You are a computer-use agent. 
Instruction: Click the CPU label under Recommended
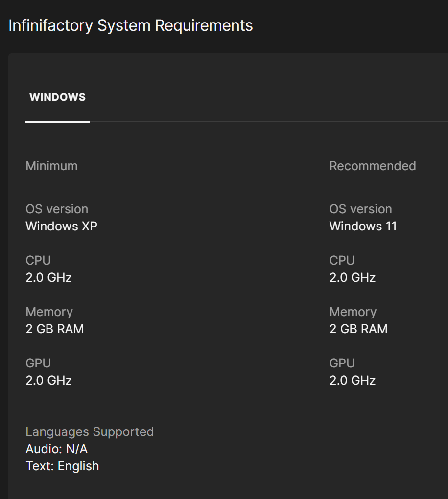(342, 261)
